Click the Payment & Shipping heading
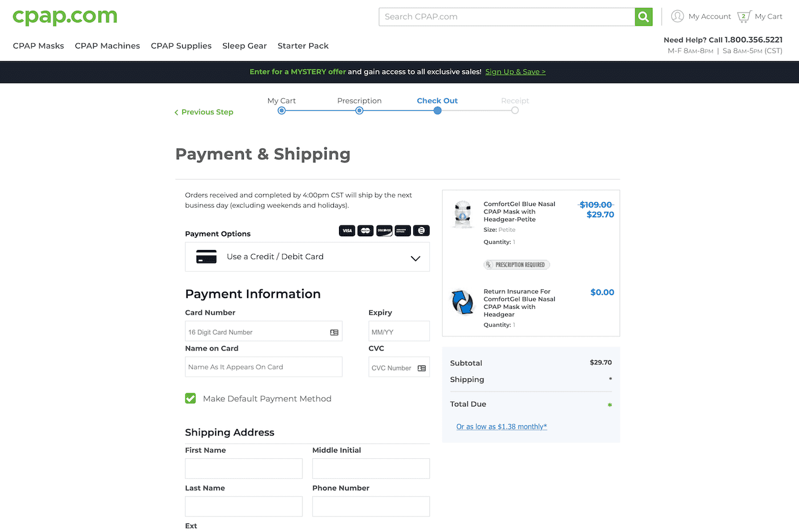Image resolution: width=799 pixels, height=532 pixels. (x=263, y=154)
